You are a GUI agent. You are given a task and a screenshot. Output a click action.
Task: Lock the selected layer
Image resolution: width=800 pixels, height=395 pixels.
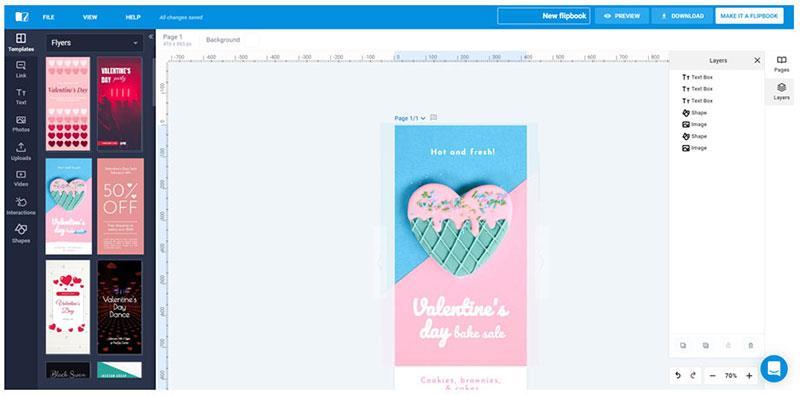click(728, 345)
